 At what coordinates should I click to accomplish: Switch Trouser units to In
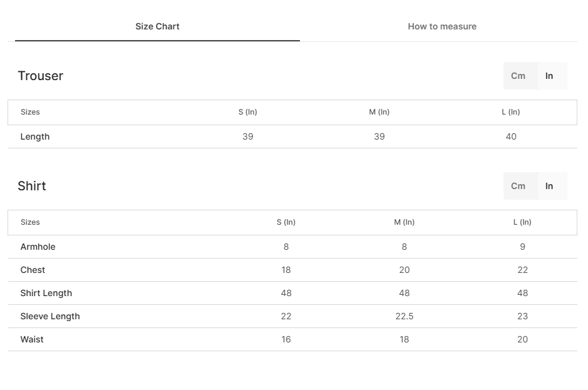[x=549, y=76]
